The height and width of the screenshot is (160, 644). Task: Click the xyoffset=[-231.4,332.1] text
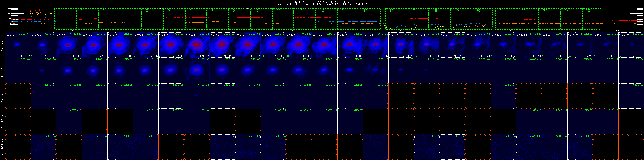pyautogui.click(x=300, y=4)
